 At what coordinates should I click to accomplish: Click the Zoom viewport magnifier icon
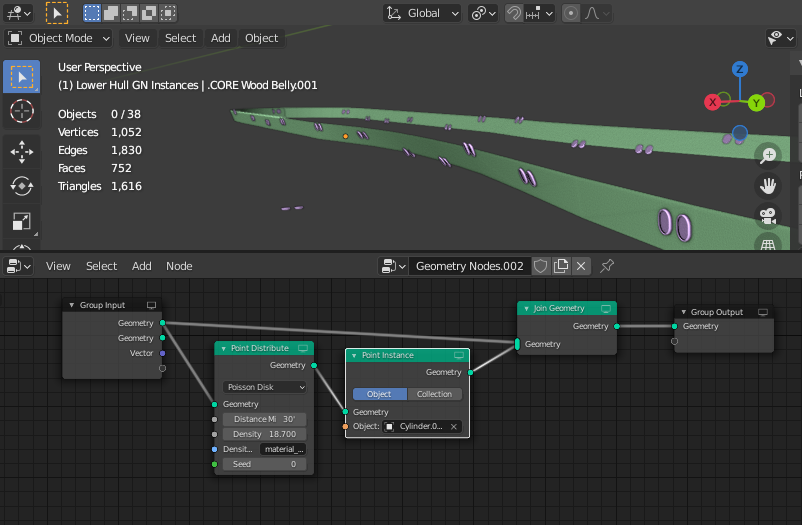pos(768,155)
